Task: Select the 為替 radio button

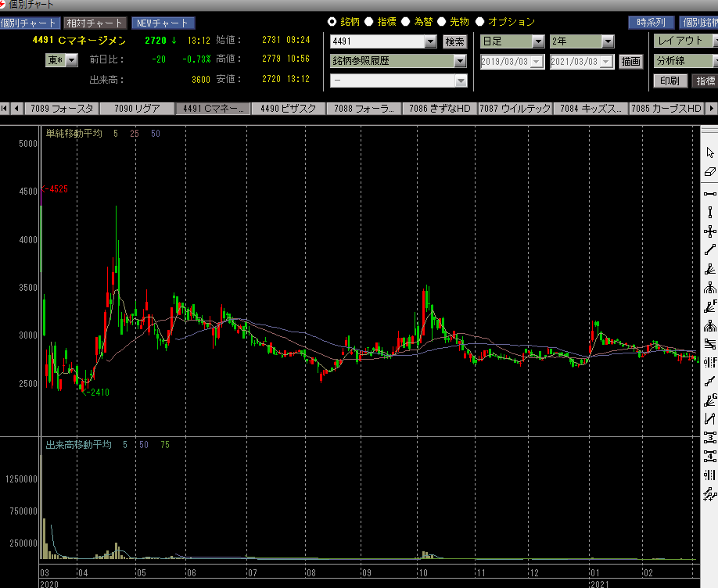Action: [x=406, y=22]
